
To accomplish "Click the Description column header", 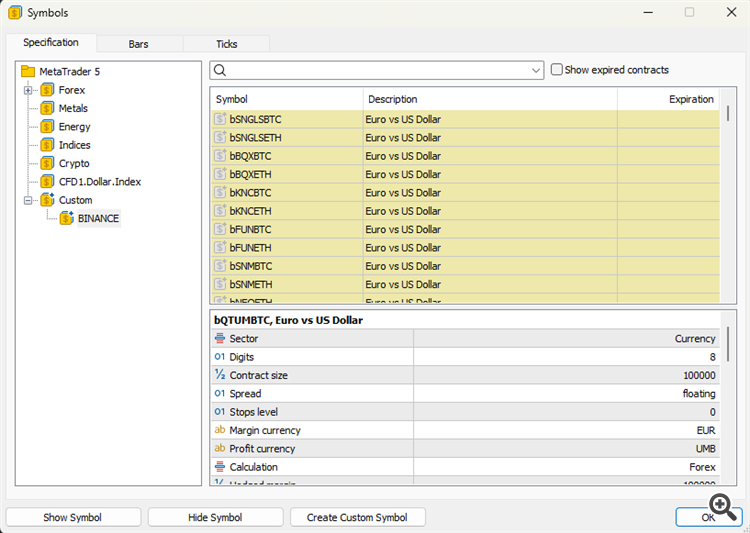I will [490, 99].
